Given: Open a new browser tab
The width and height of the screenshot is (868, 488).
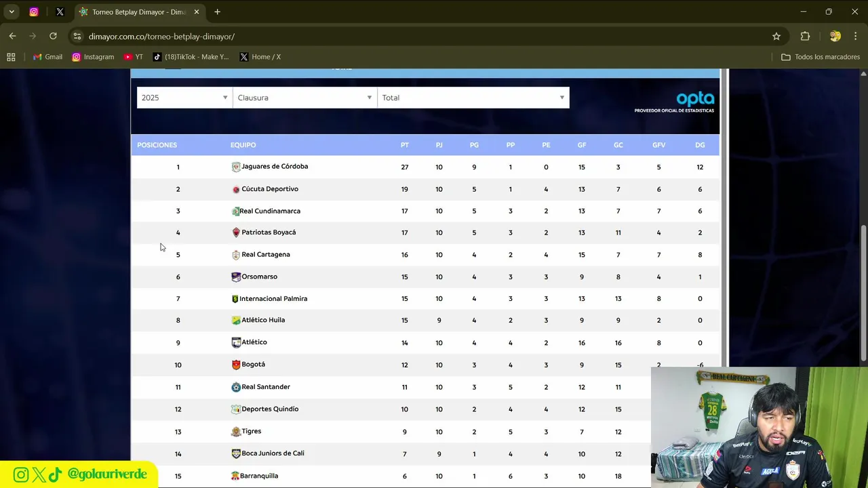Looking at the screenshot, I should coord(217,12).
